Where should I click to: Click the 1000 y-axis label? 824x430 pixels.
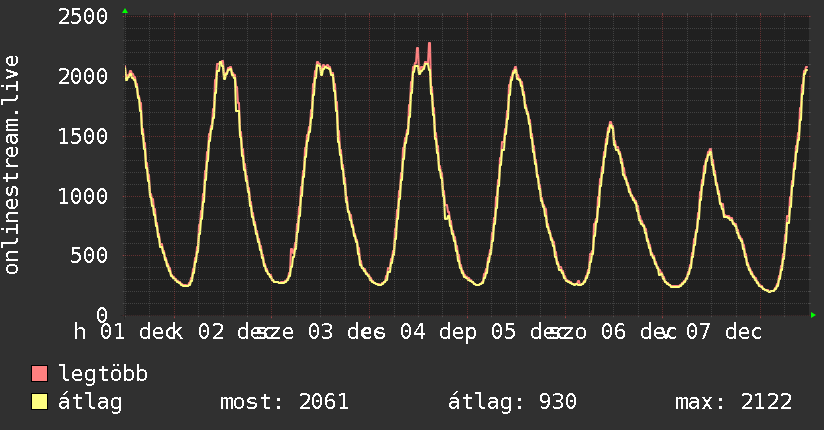point(83,196)
